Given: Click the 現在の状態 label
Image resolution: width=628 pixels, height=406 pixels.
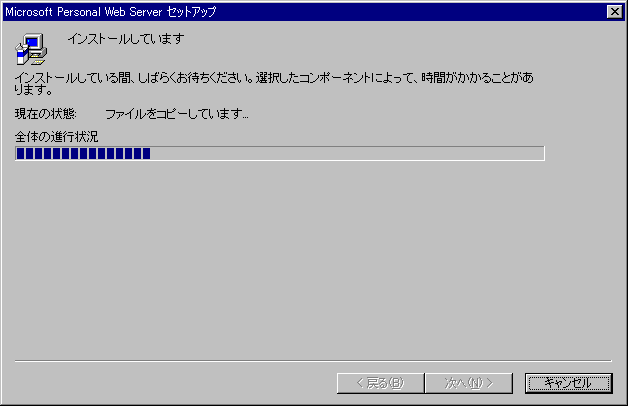Looking at the screenshot, I should pos(45,114).
